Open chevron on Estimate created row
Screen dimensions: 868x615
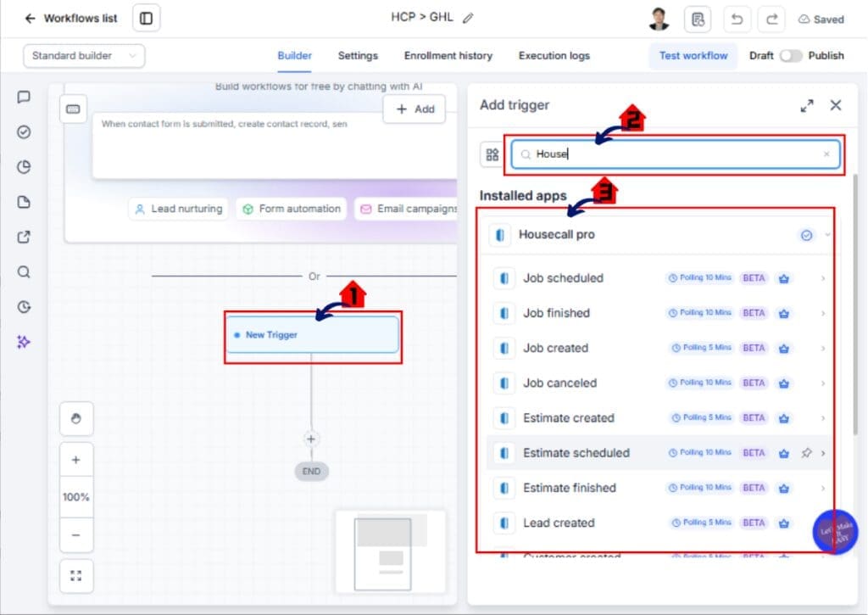[x=823, y=417]
